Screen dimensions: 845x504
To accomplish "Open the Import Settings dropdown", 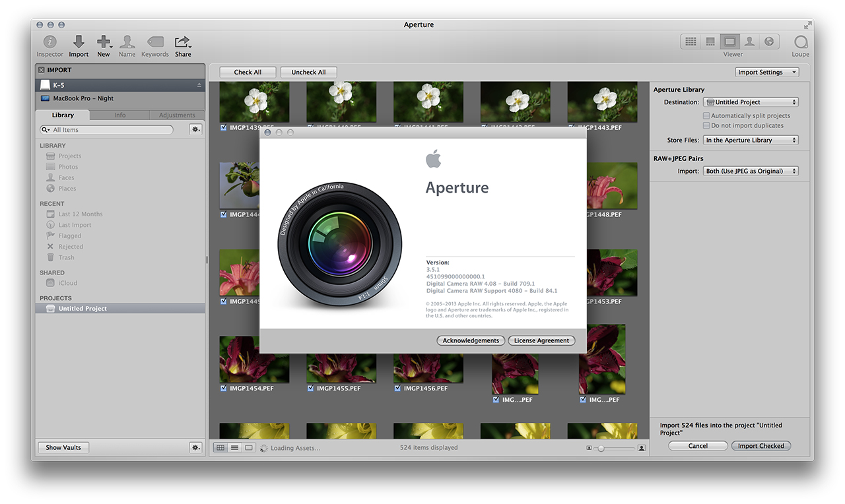I will (x=767, y=73).
